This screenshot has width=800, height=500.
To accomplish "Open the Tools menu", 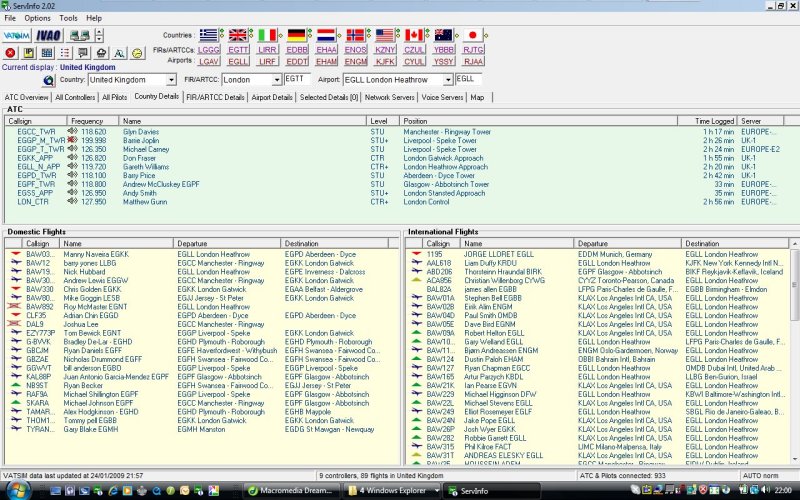I will 68,18.
